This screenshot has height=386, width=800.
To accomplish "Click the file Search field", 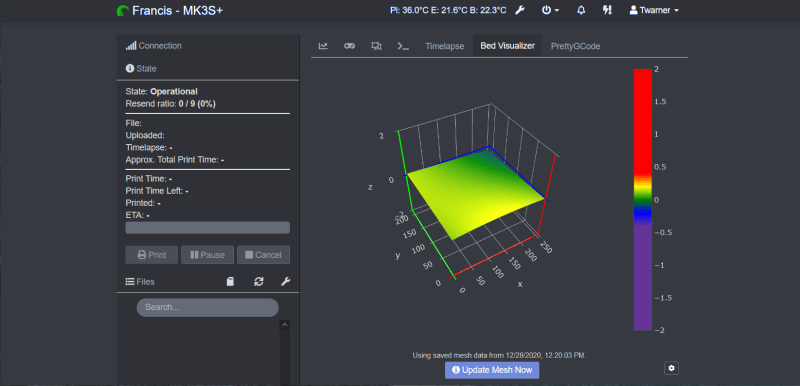I will click(x=208, y=307).
